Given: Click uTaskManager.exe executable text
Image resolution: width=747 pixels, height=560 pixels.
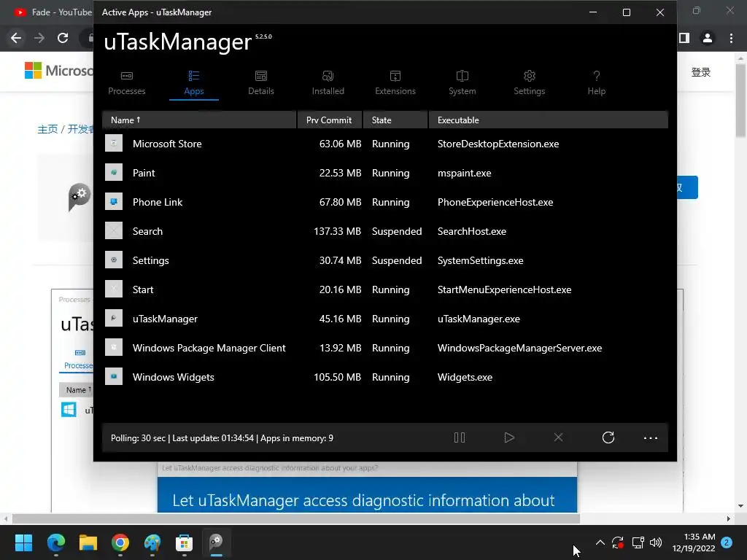Looking at the screenshot, I should point(479,319).
